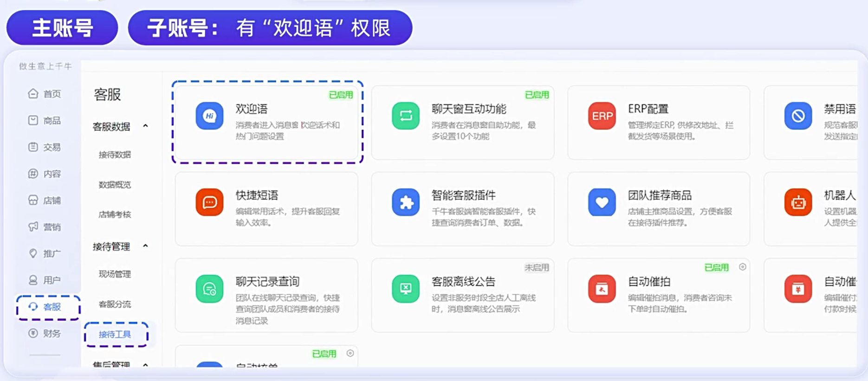
Task: Open 客服分流 submenu item
Action: [115, 304]
